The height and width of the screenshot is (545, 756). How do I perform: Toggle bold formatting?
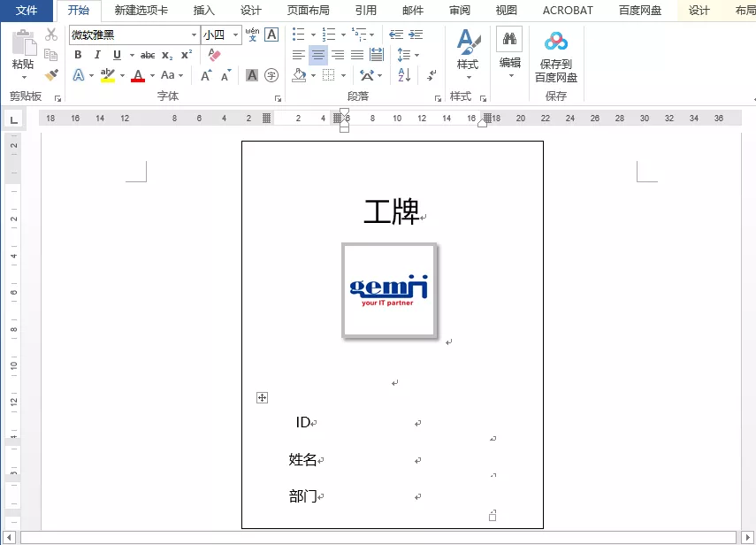tap(77, 54)
